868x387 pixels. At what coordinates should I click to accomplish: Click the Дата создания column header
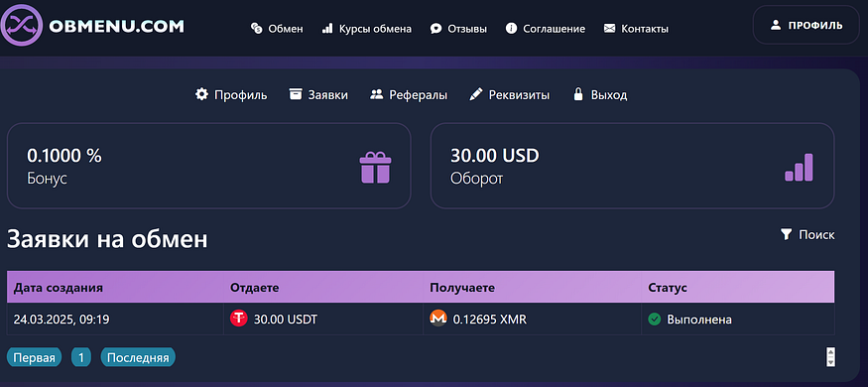pyautogui.click(x=59, y=288)
